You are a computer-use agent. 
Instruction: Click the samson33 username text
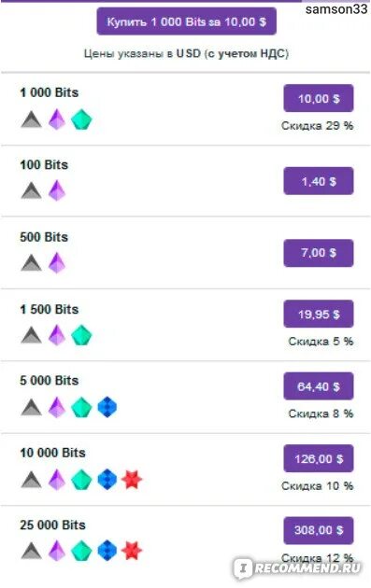[336, 9]
